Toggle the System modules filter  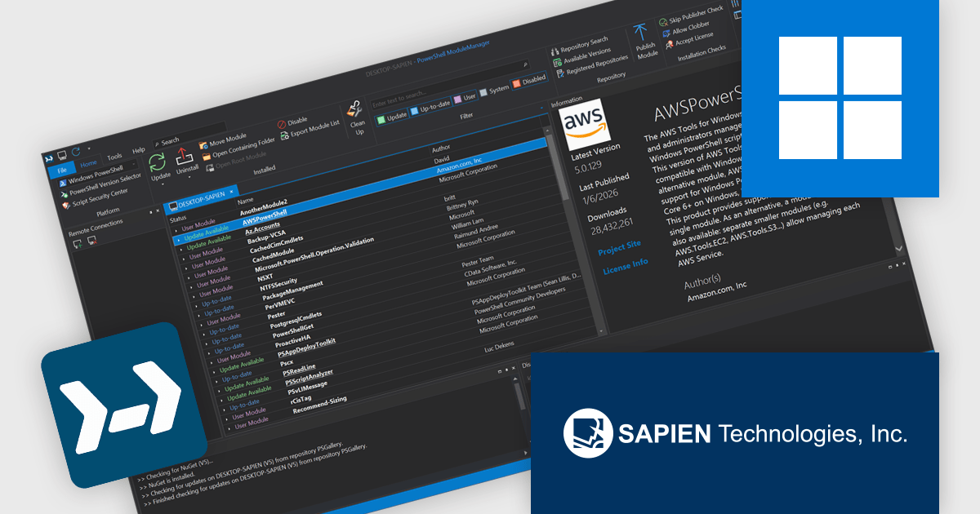pyautogui.click(x=495, y=89)
